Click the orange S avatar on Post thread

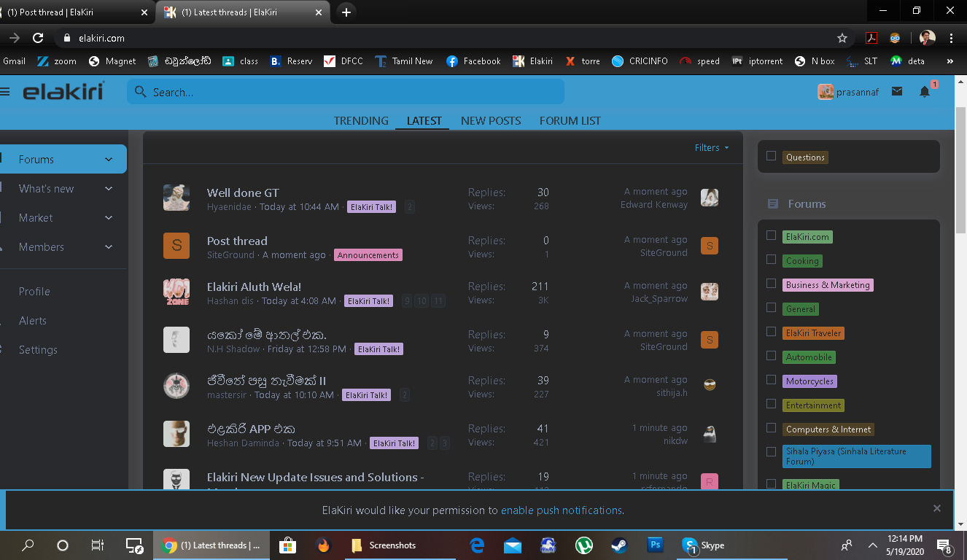point(176,246)
